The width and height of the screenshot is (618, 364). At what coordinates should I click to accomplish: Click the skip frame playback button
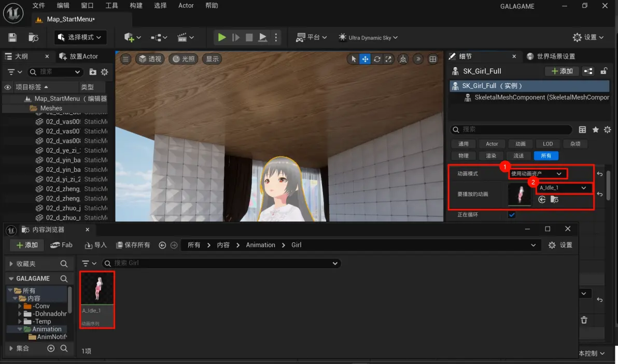pyautogui.click(x=236, y=37)
